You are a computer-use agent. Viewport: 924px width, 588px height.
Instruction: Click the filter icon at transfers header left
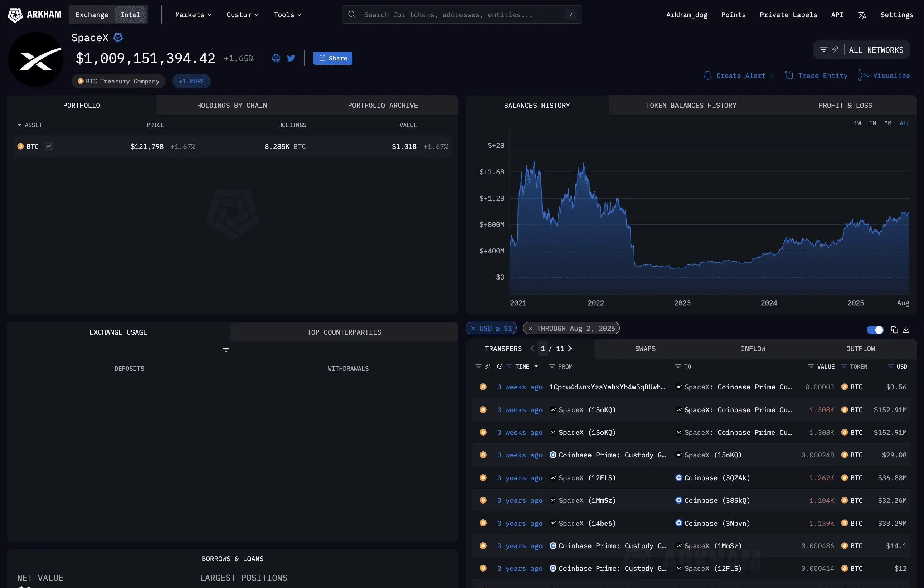click(478, 366)
